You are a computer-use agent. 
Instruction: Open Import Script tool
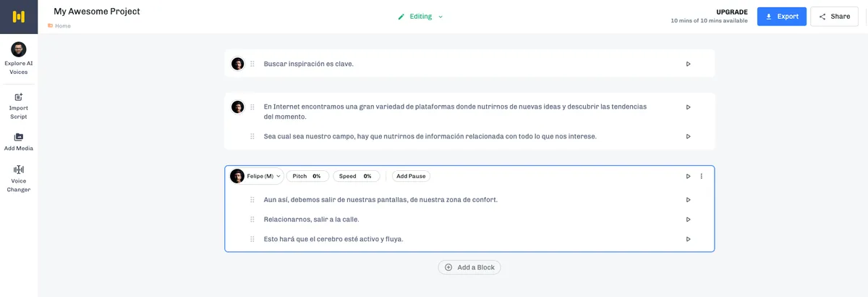(19, 106)
